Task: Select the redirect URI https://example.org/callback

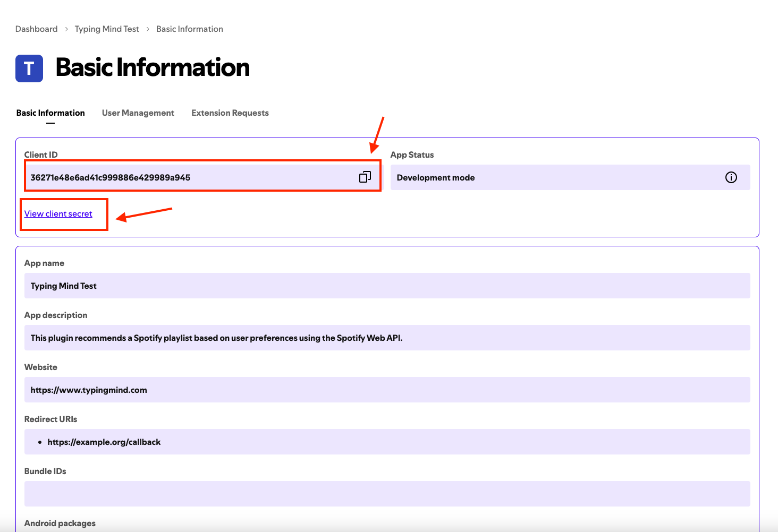Action: click(x=104, y=442)
